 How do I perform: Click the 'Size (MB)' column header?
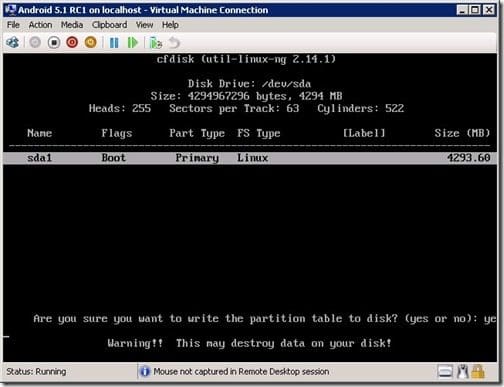pyautogui.click(x=462, y=133)
